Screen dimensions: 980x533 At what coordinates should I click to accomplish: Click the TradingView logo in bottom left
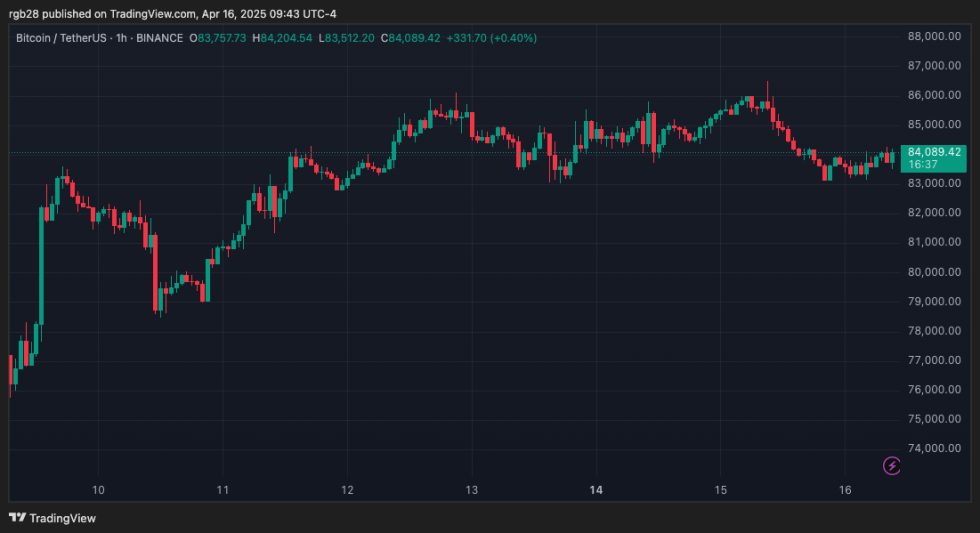click(x=52, y=517)
